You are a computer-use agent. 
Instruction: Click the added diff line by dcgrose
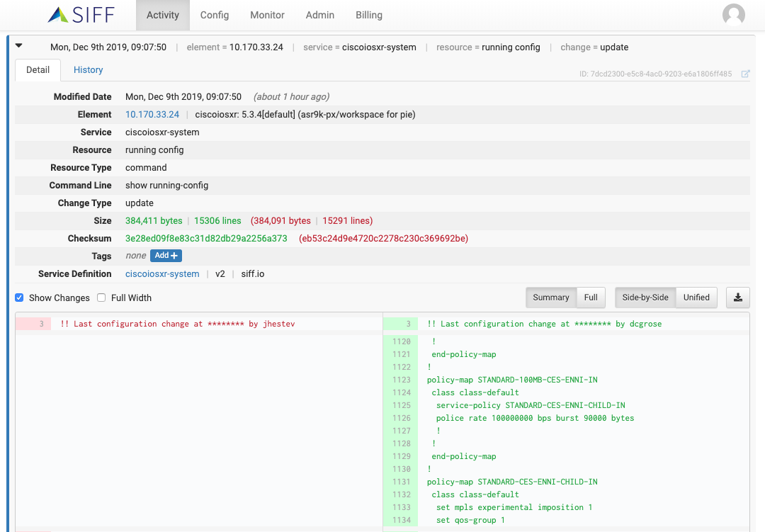(545, 324)
